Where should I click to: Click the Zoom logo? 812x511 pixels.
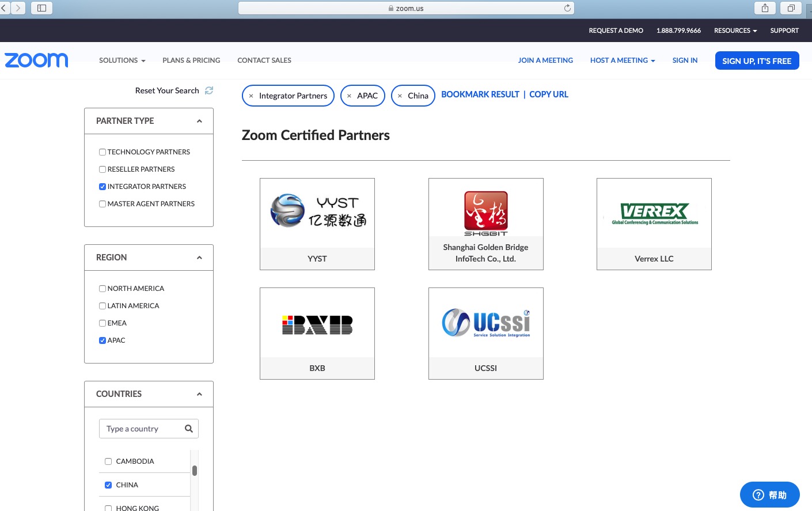coord(36,60)
